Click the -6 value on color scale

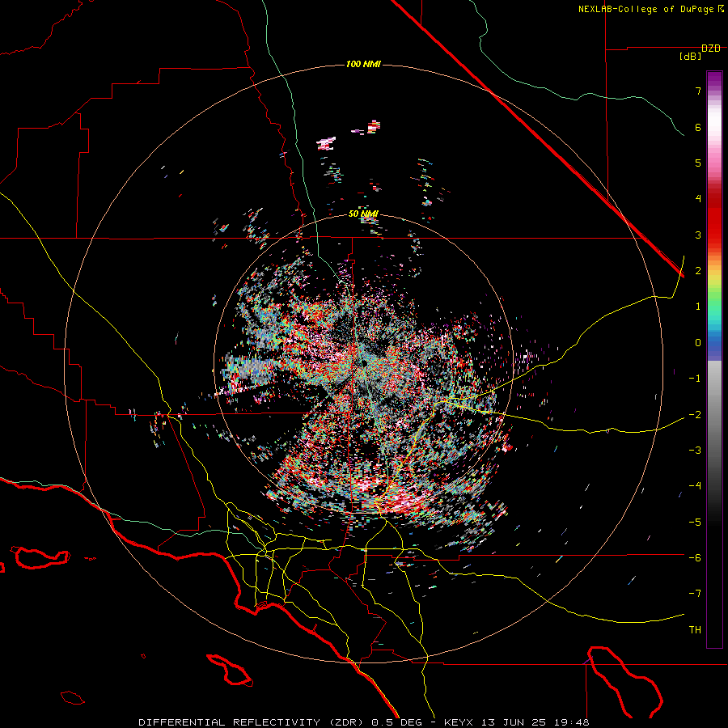tap(695, 557)
